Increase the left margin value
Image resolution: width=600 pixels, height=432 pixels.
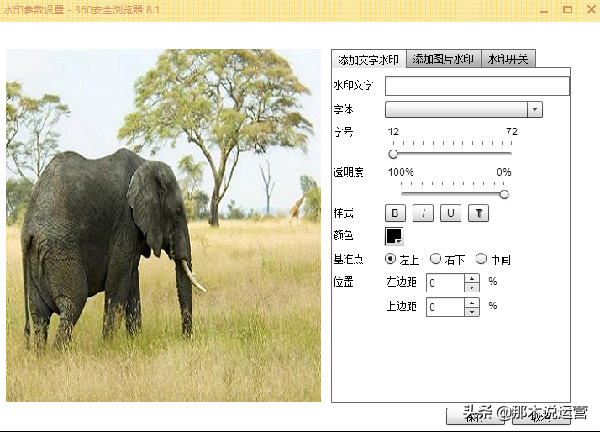[x=472, y=278]
